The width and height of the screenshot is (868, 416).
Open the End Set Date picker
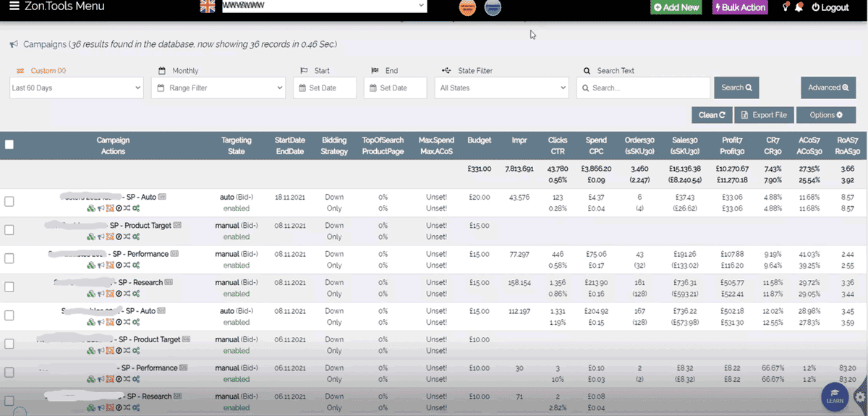tap(396, 88)
